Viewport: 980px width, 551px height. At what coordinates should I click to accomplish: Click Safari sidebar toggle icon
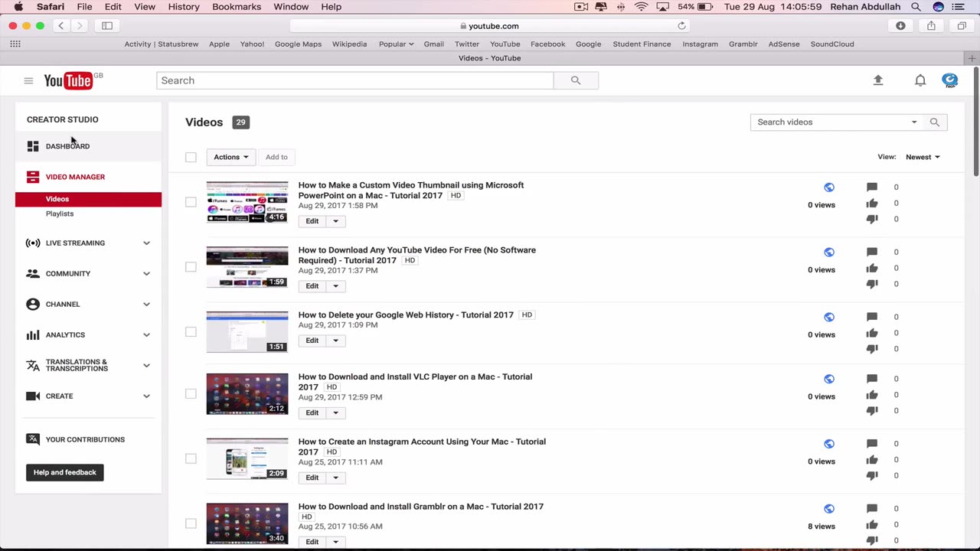pos(107,25)
